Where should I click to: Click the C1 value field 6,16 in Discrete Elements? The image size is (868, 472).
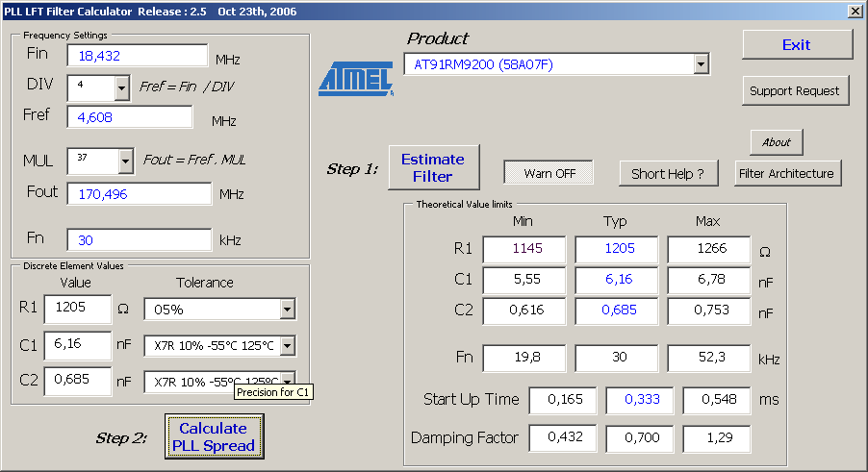pyautogui.click(x=78, y=345)
